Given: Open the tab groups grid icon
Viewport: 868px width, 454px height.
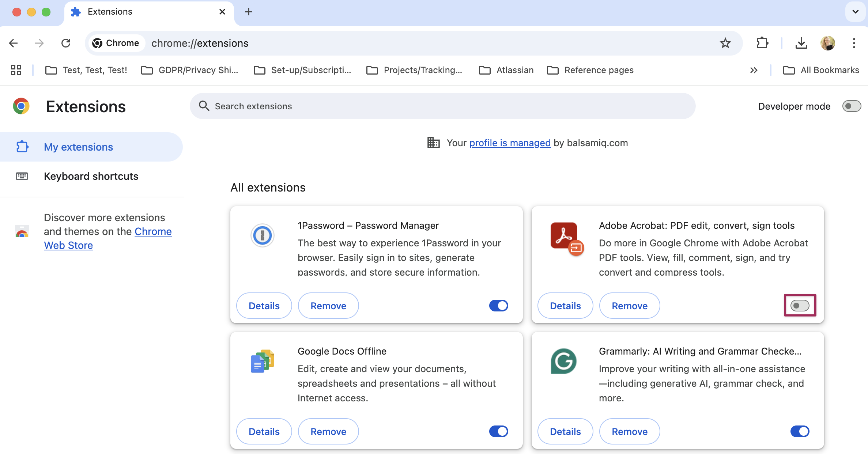Looking at the screenshot, I should coord(16,70).
